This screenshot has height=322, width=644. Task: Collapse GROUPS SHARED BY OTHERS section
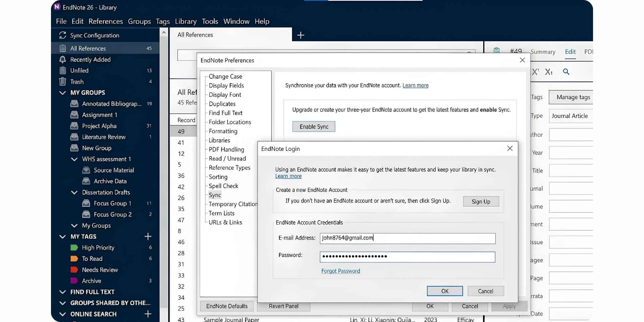point(62,303)
